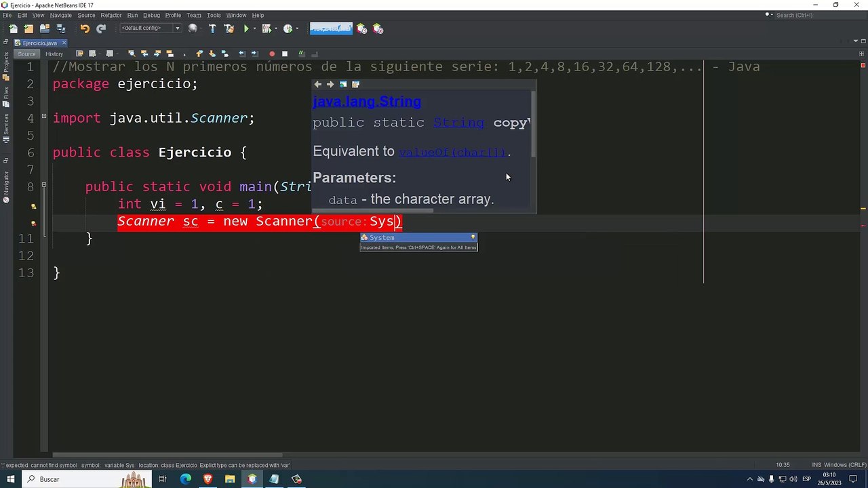Toggle History view of editor
This screenshot has height=488, width=868.
[x=54, y=54]
